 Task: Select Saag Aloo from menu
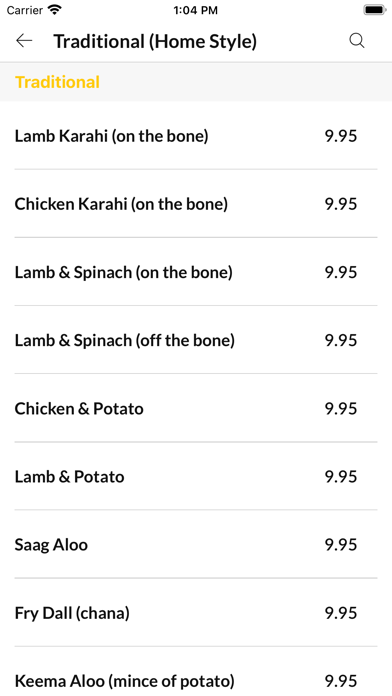(196, 544)
